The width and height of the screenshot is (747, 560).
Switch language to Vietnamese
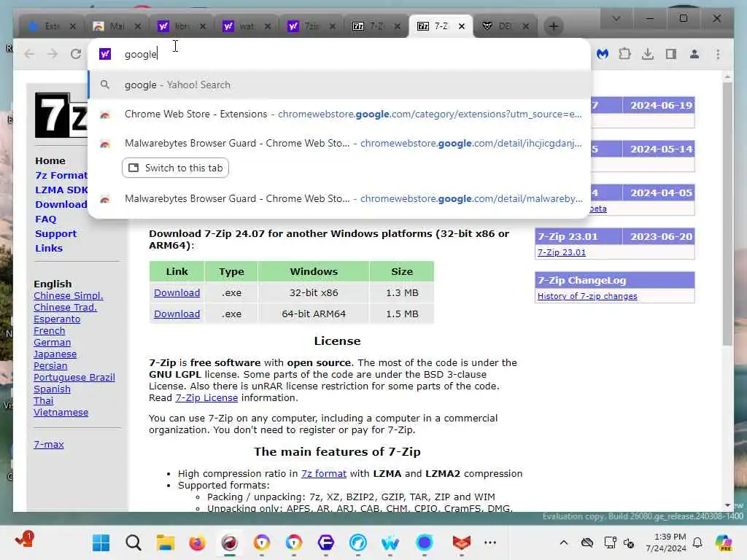(x=61, y=413)
